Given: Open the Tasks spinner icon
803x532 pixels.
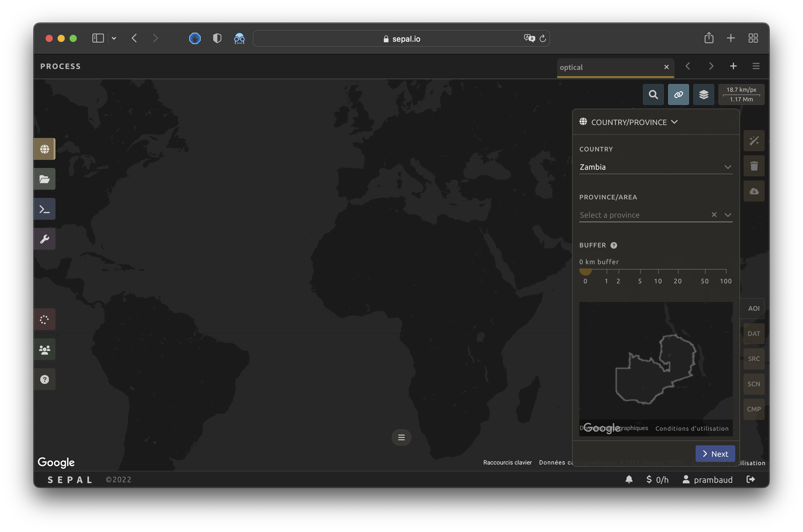Looking at the screenshot, I should click(x=44, y=319).
